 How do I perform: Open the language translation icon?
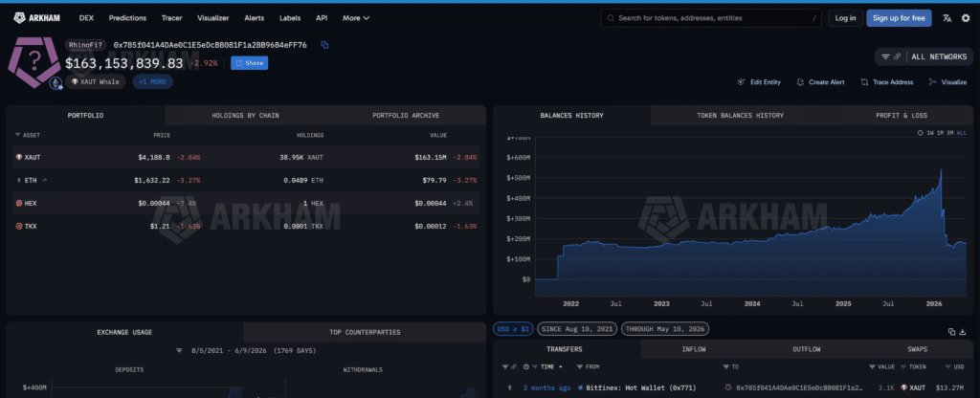(x=947, y=18)
